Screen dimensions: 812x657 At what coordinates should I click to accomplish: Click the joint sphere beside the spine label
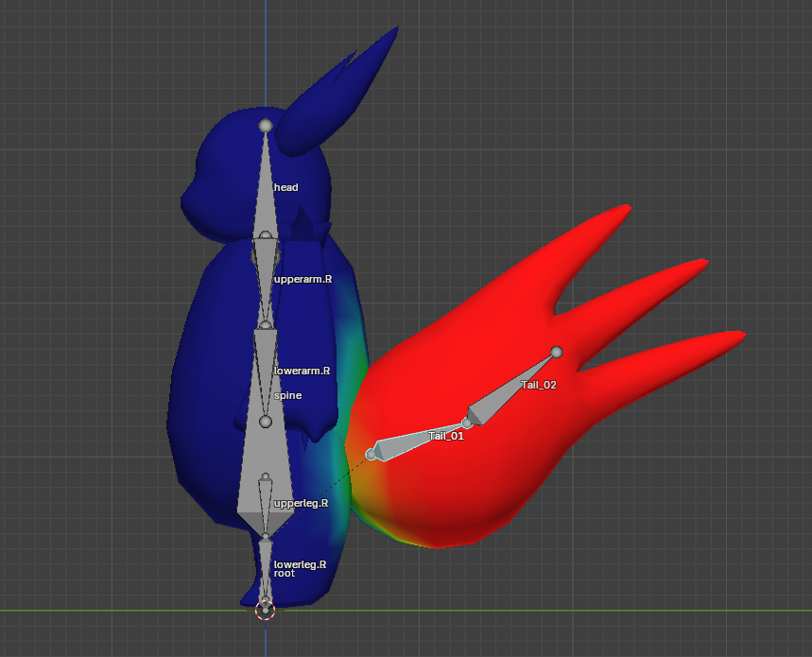tap(266, 422)
